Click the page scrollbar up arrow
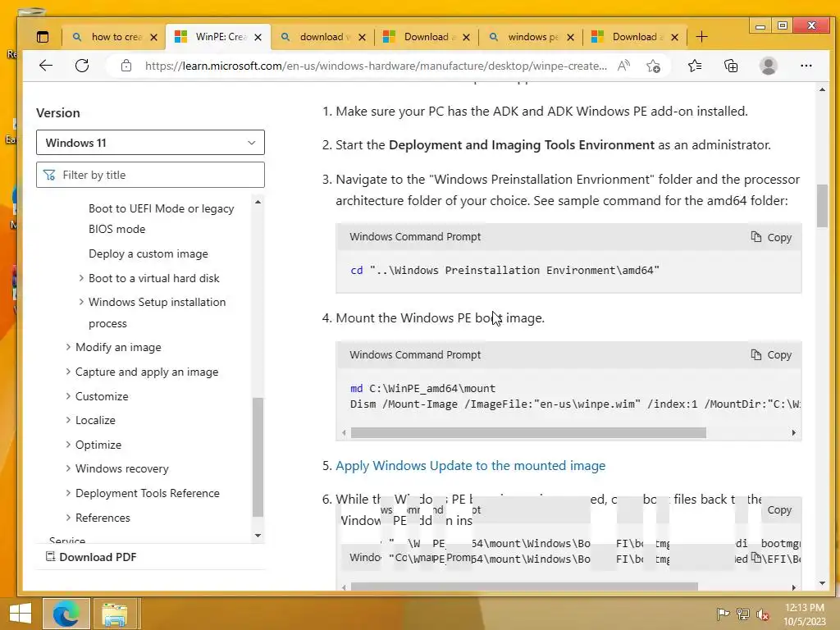The height and width of the screenshot is (630, 840). point(822,89)
